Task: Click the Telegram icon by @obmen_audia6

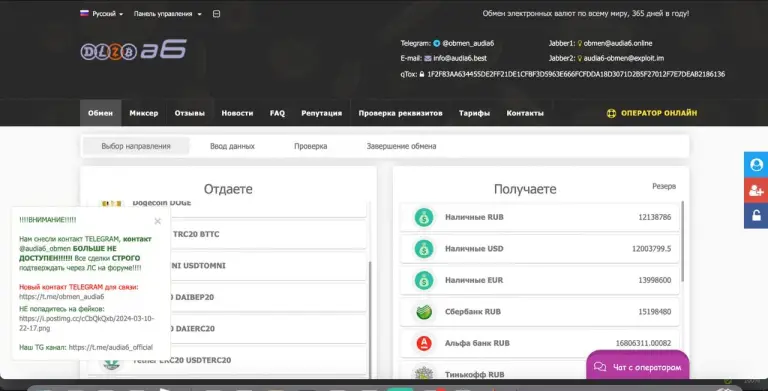Action: pos(436,43)
